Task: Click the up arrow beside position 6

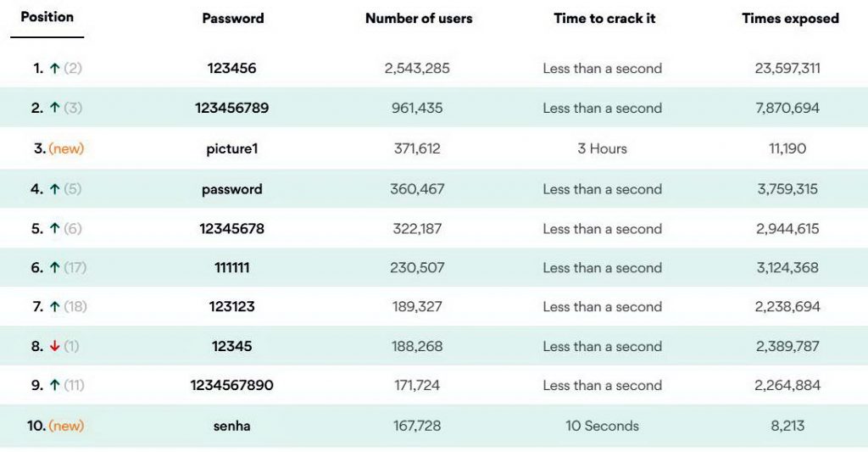Action: coord(54,267)
